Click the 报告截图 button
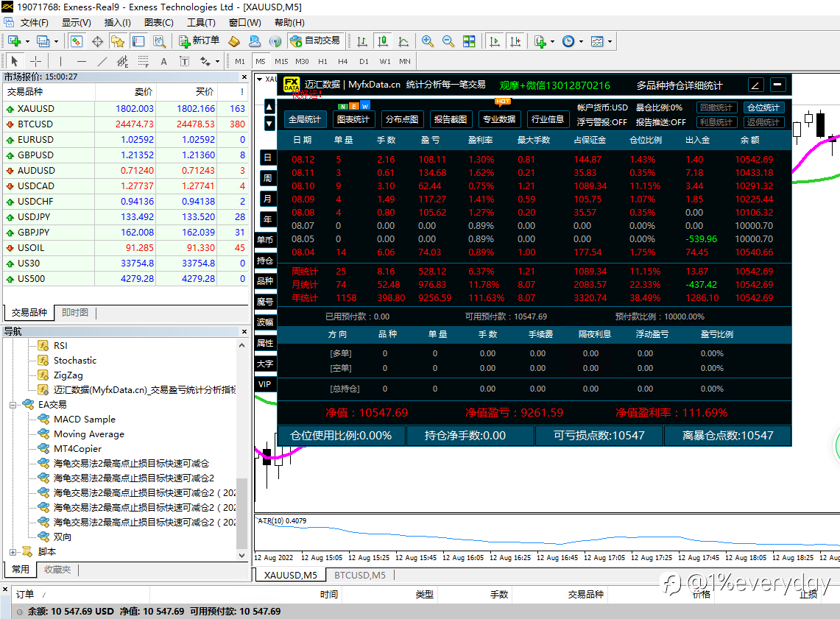This screenshot has width=840, height=619. (x=451, y=119)
